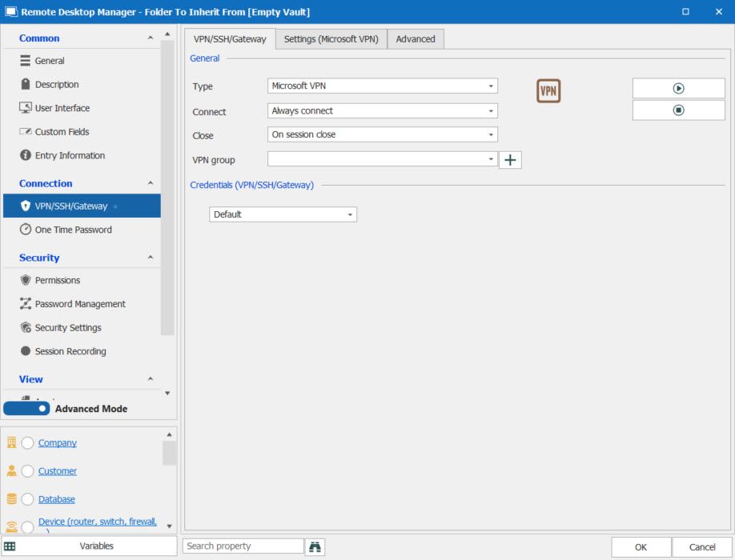Click the VPN icon beside Type field

(548, 91)
